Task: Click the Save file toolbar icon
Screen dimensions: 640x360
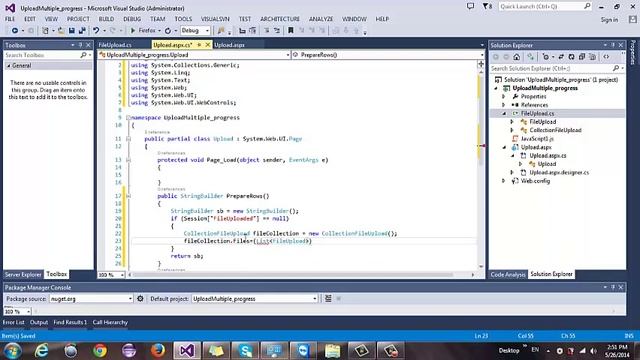Action: pos(72,31)
